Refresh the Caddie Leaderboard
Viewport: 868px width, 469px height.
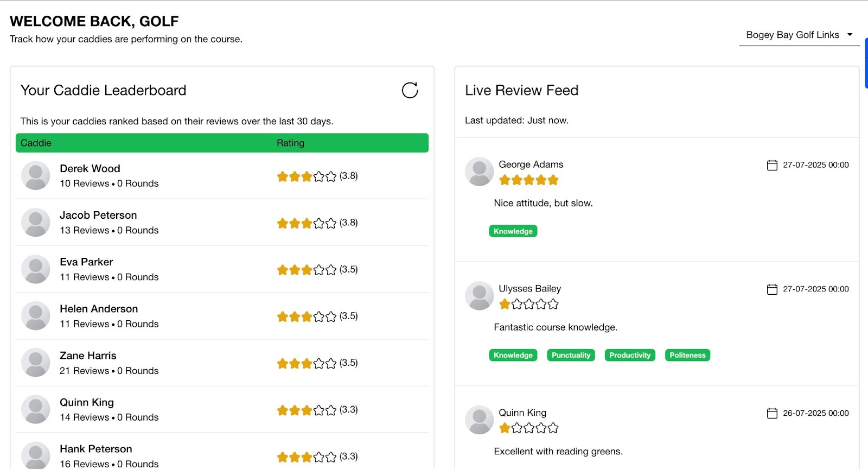410,90
